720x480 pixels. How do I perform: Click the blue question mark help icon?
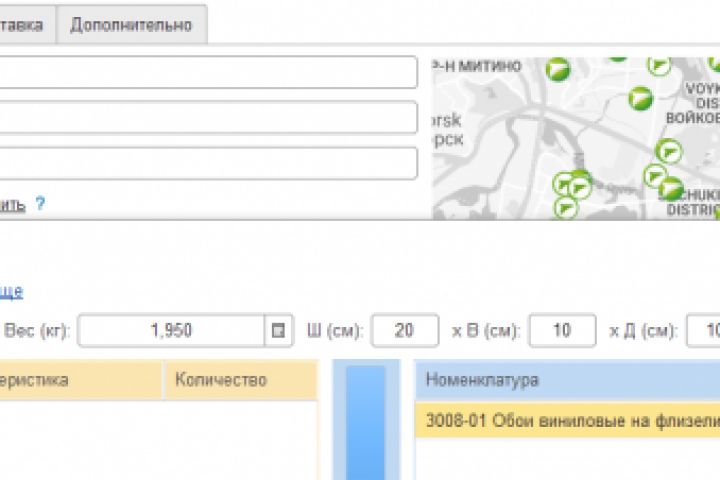(x=40, y=203)
